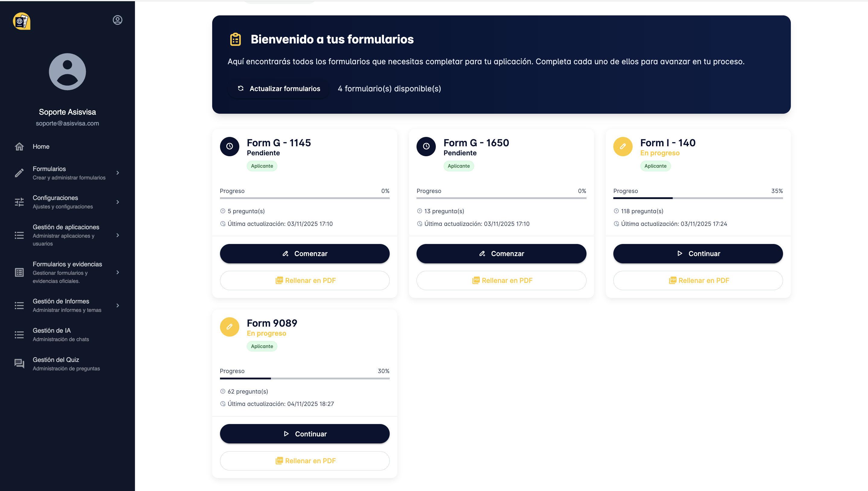Expand the Formularios sidebar section chevron

click(118, 173)
